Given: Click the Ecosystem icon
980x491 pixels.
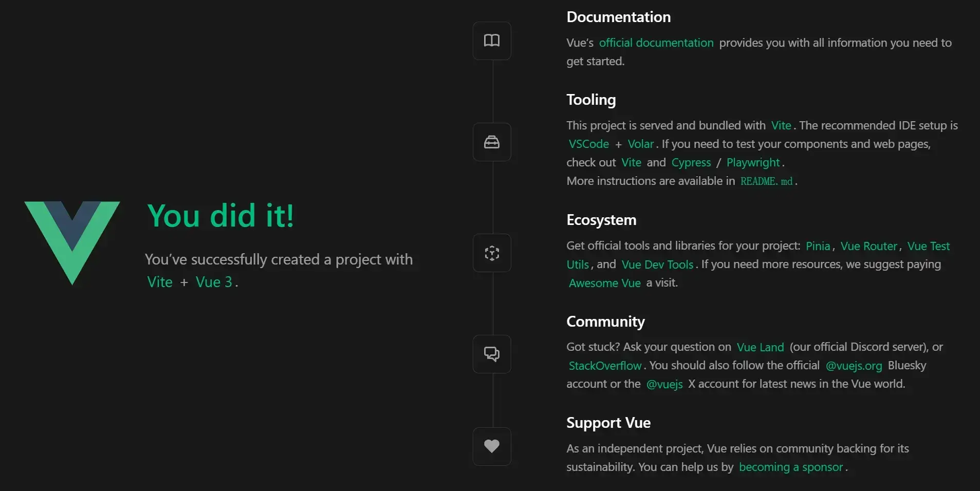Looking at the screenshot, I should [x=492, y=253].
